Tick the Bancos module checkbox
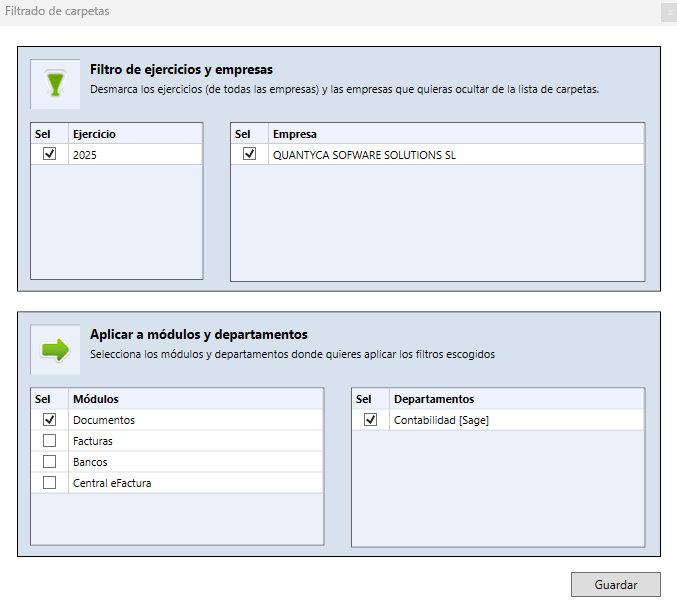The height and width of the screenshot is (608, 677). [x=50, y=462]
